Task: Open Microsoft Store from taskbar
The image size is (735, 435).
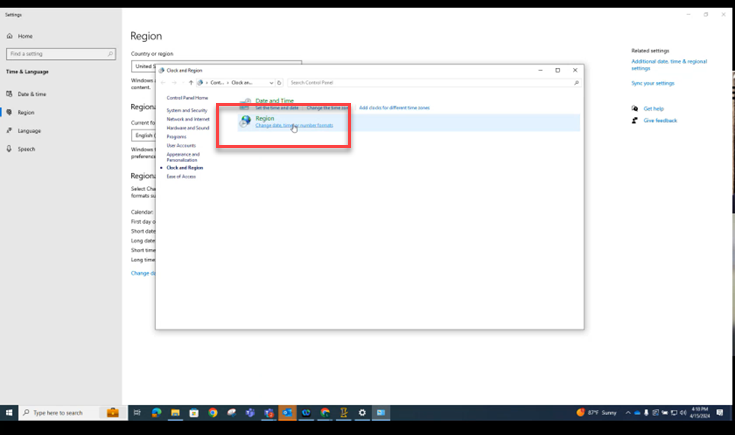Action: pos(194,412)
